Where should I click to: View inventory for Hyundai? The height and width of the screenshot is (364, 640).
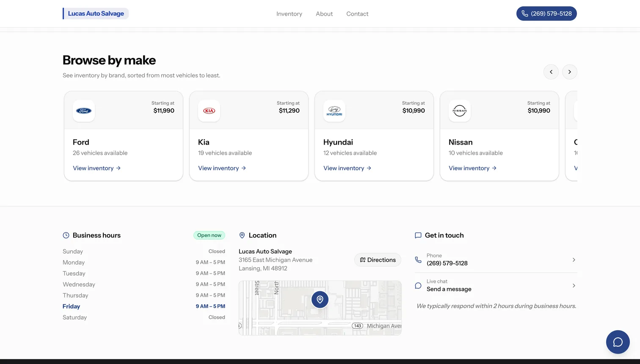[348, 168]
